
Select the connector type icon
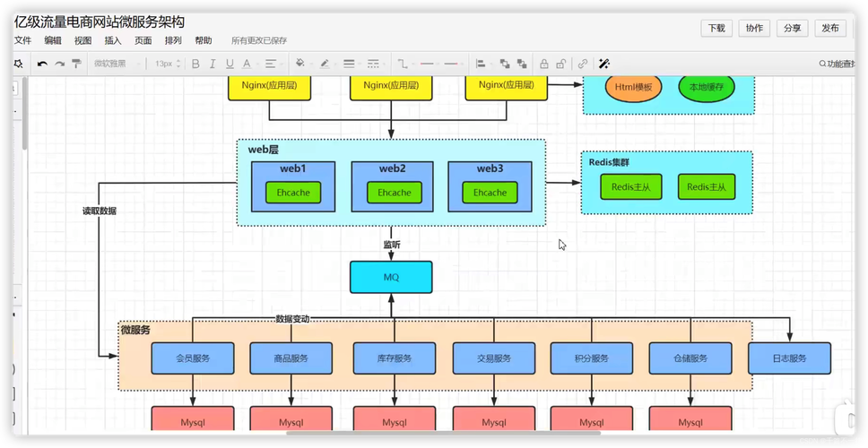[403, 65]
